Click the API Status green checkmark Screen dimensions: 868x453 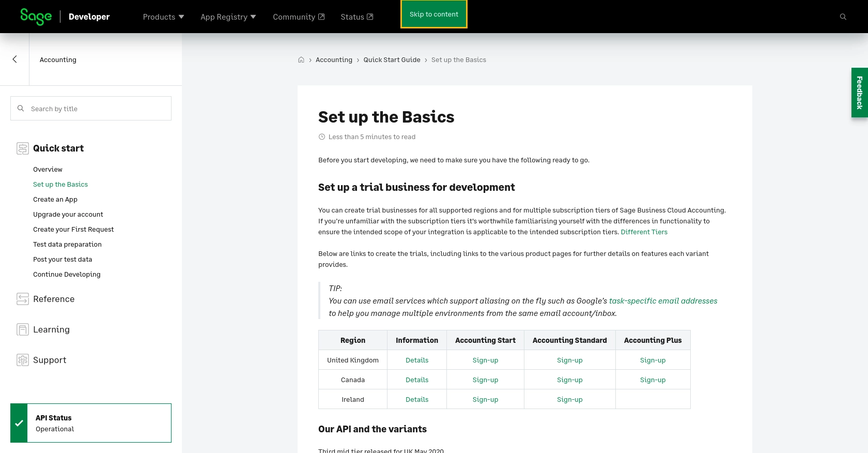(x=19, y=423)
